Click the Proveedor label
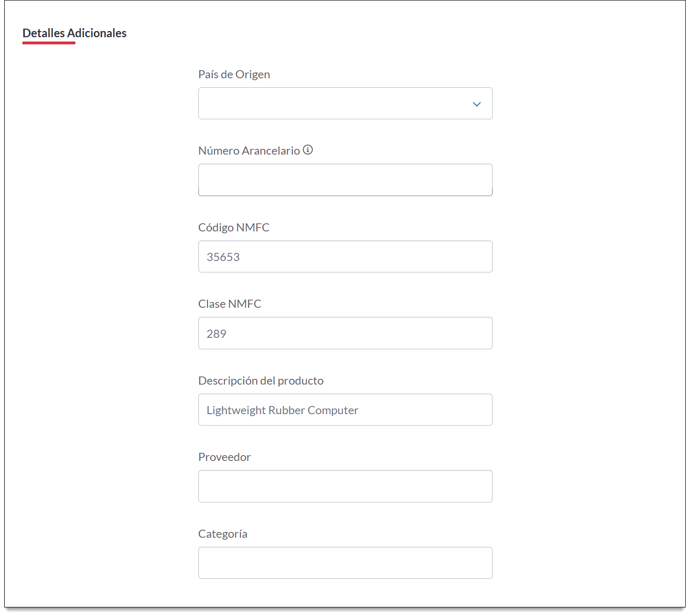Image resolution: width=690 pixels, height=616 pixels. pos(225,457)
